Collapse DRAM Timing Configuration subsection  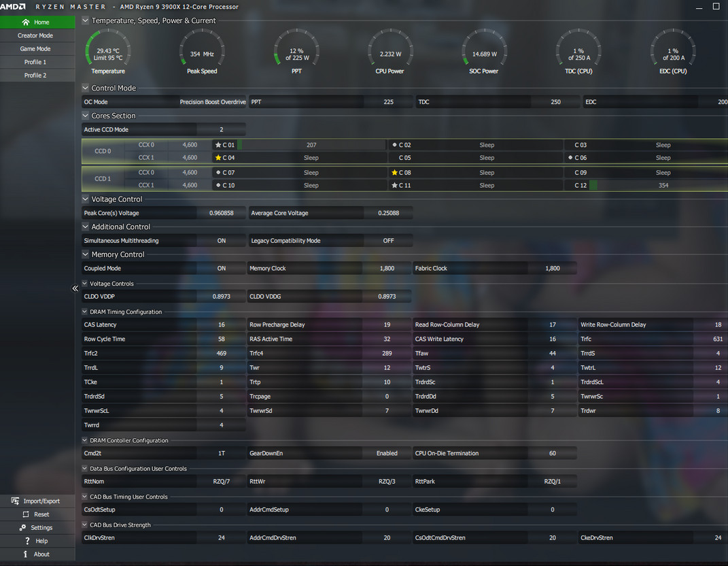(84, 312)
